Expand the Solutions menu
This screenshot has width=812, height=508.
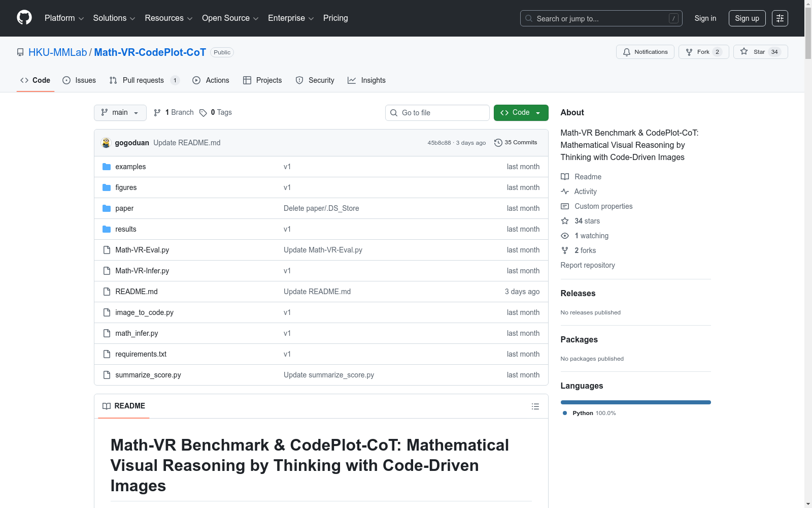[114, 18]
